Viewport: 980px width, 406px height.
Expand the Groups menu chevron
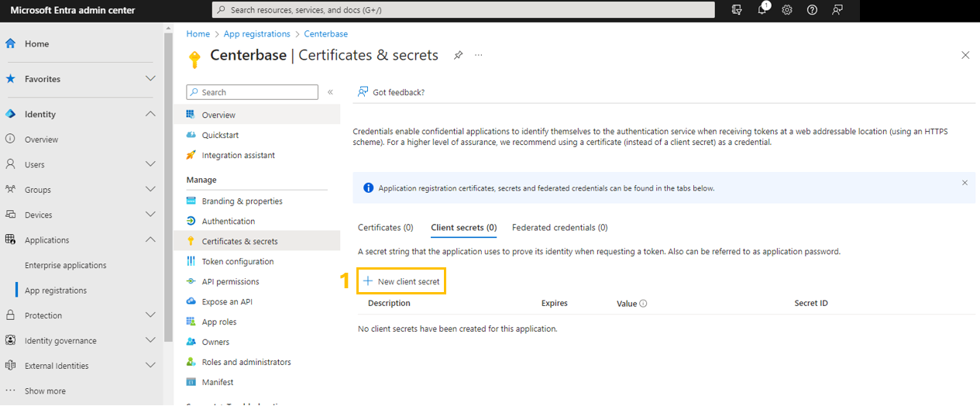150,190
